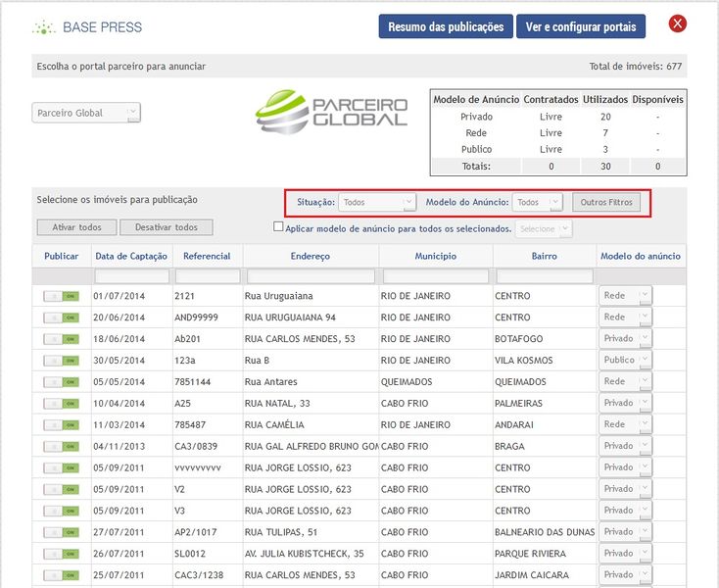Open the Parceiro Global portal dropdown
Viewport: 719px width, 588px height.
[86, 113]
